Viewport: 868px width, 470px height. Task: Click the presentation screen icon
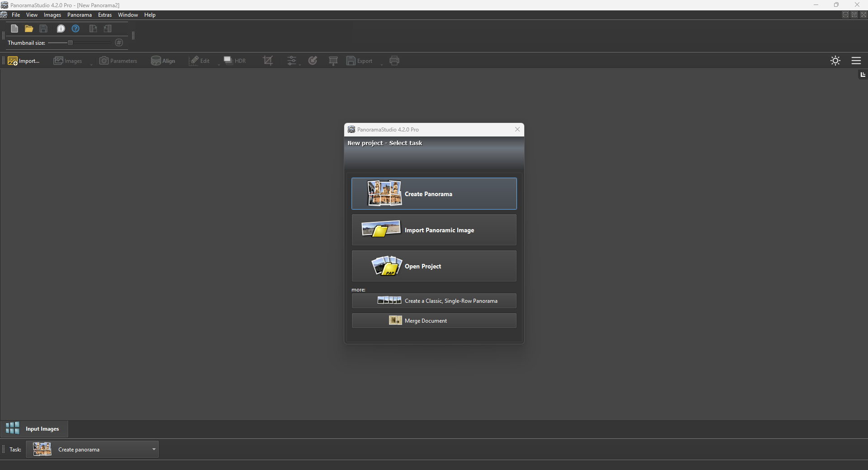(333, 61)
